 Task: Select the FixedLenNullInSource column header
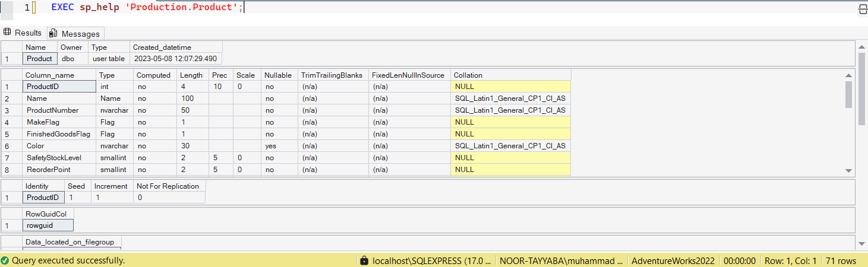409,75
